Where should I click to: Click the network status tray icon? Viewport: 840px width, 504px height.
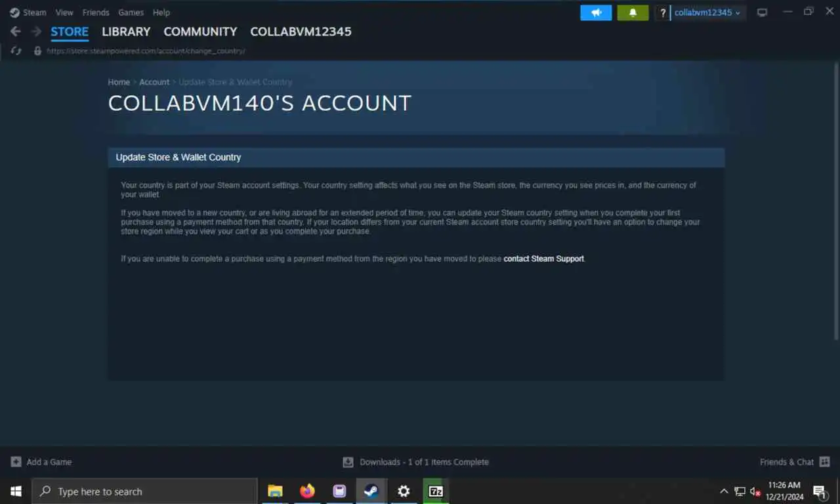point(740,492)
